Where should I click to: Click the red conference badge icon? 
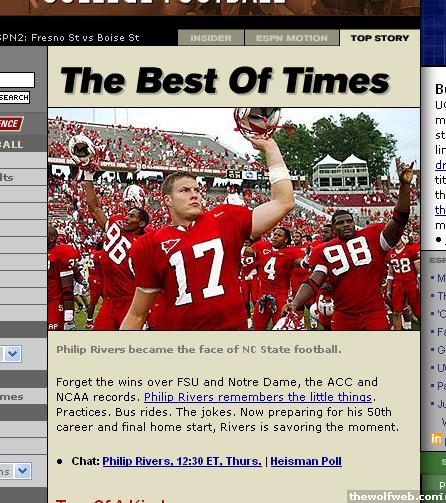11,124
